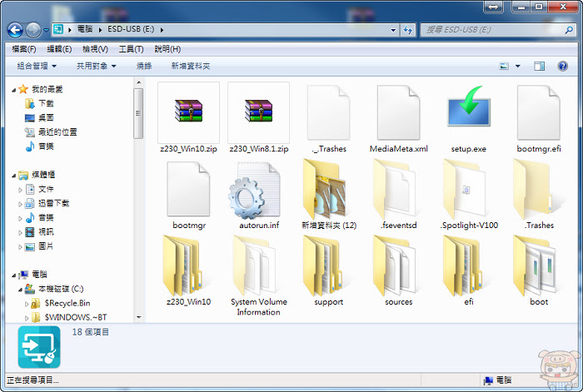Open the support folder
583x392 pixels.
(323, 266)
